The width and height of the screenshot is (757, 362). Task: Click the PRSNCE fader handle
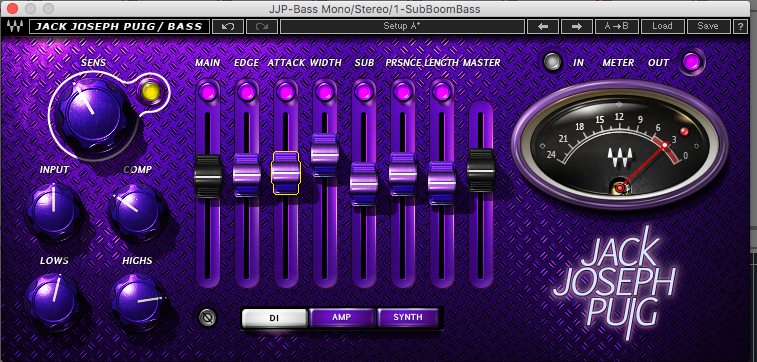click(403, 174)
